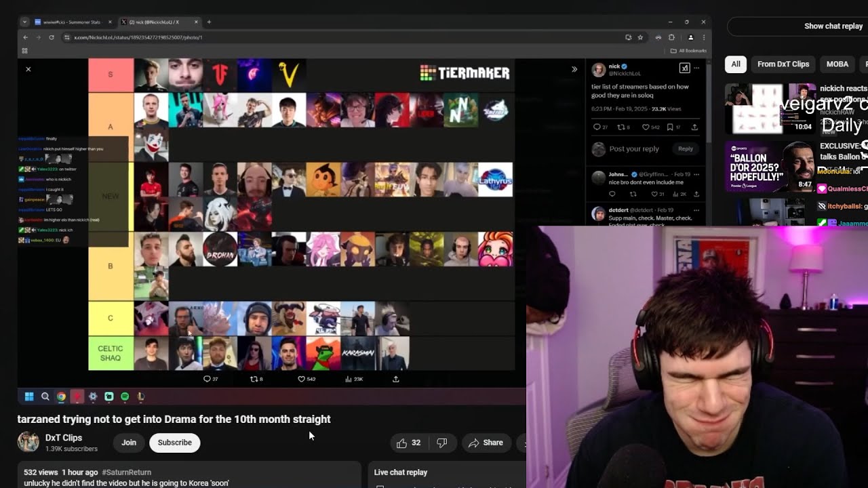The width and height of the screenshot is (868, 488).
Task: Open the Ballon d'Or 2025 video thumbnail
Action: pyautogui.click(x=770, y=167)
